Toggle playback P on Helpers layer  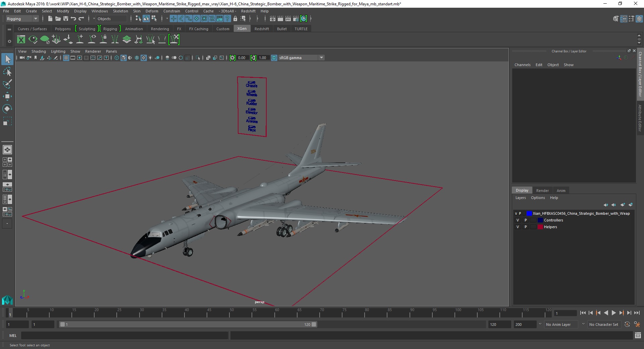(526, 227)
